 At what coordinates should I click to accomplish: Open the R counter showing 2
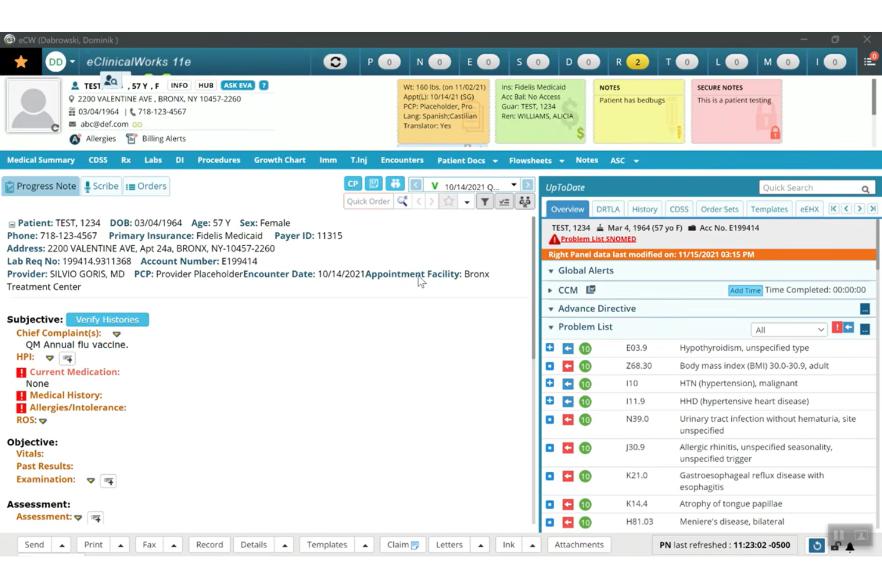(637, 61)
